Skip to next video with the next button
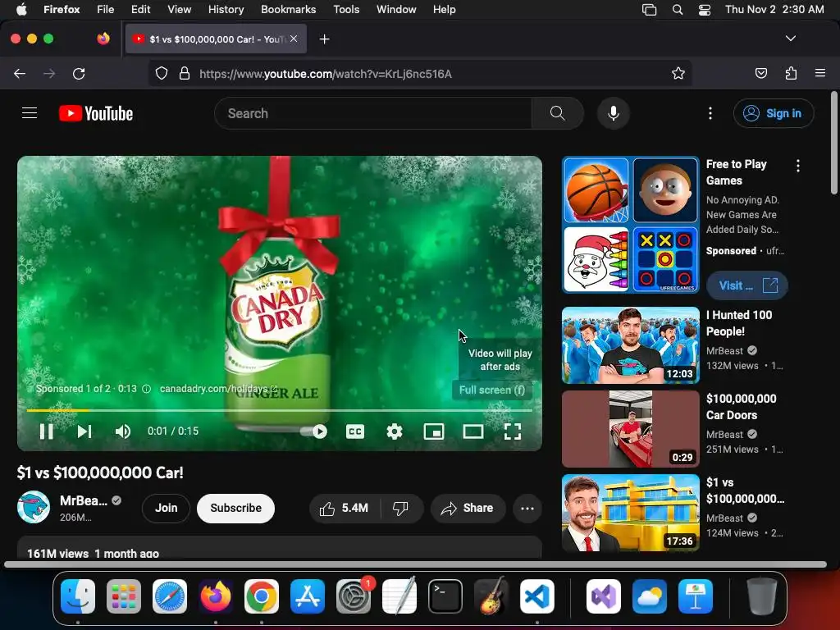 pos(84,431)
